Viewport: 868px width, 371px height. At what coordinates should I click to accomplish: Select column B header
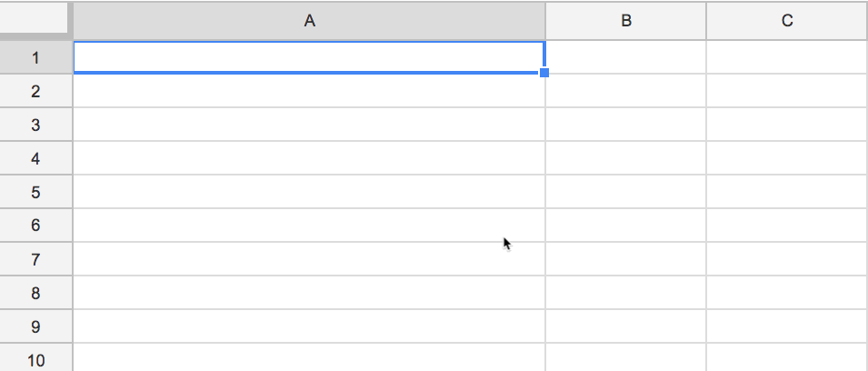coord(625,21)
